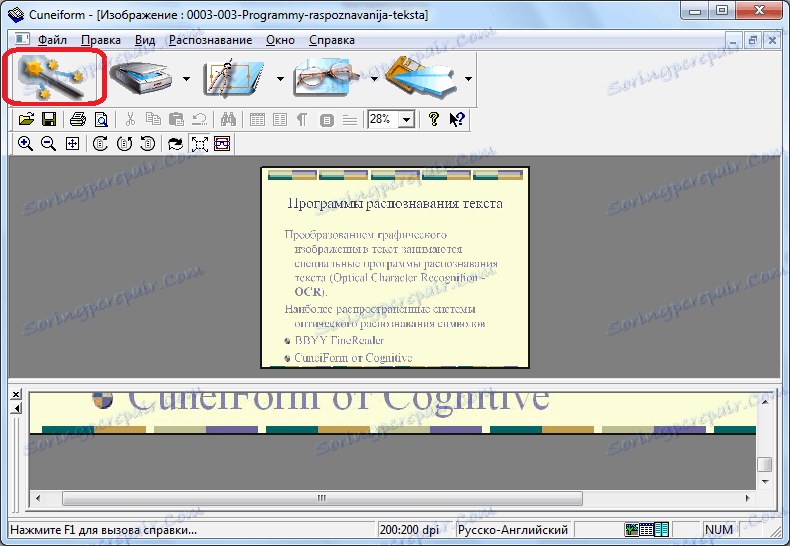This screenshot has height=546, width=790.
Task: Click the fit-to-window arrows icon
Action: 72,144
